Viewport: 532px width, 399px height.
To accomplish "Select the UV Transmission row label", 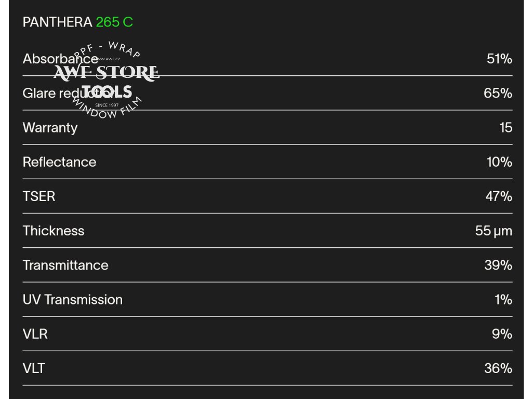I will coord(73,300).
